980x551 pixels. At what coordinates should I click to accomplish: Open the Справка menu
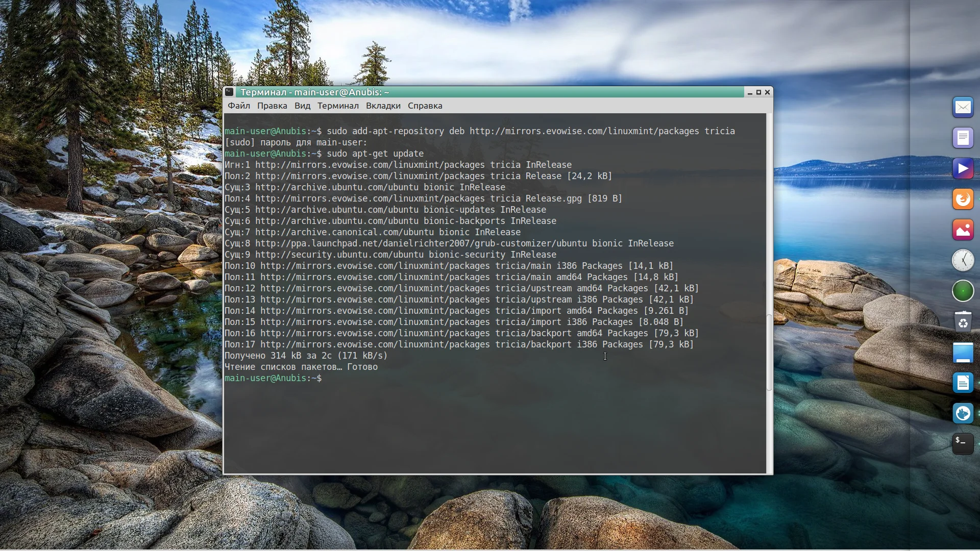pyautogui.click(x=425, y=106)
